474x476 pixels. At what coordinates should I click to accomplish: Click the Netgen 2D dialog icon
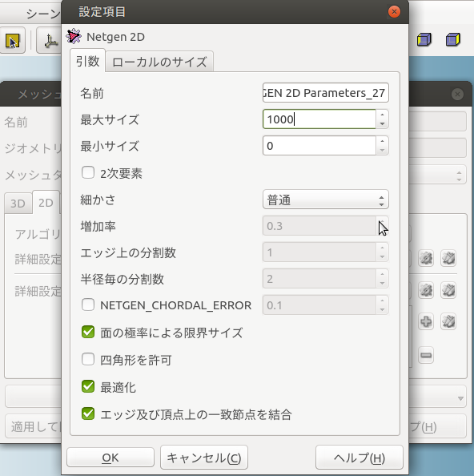(74, 36)
